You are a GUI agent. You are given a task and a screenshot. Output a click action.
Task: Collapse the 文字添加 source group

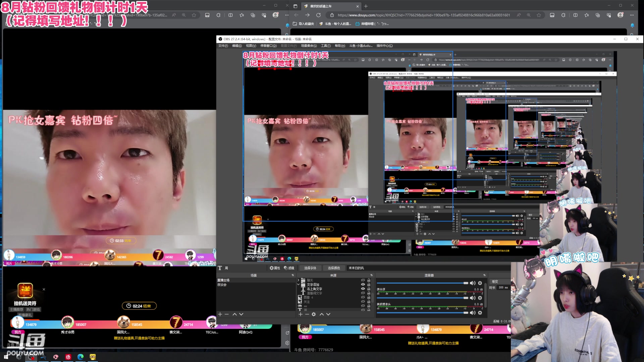point(298,284)
